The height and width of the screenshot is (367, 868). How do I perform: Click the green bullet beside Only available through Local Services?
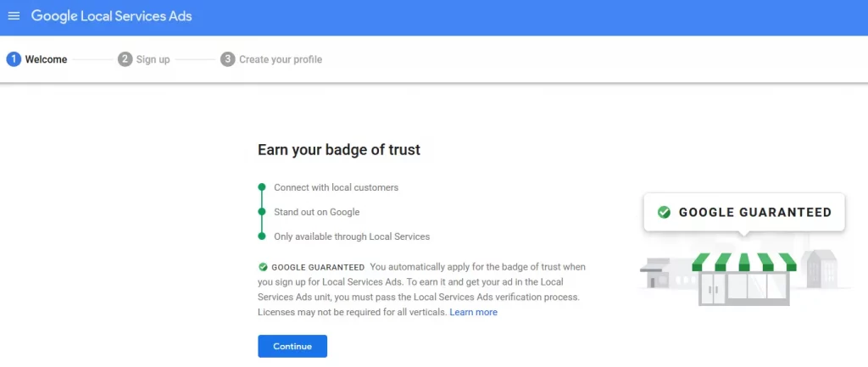tap(262, 236)
